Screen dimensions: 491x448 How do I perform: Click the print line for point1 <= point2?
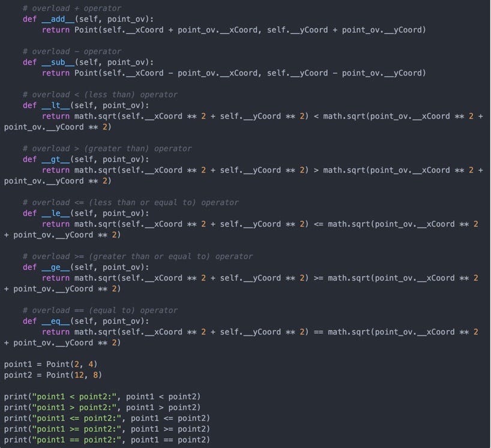coord(107,418)
